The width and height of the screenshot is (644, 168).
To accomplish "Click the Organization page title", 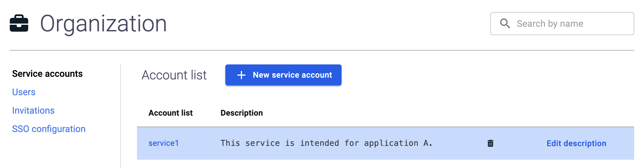I will coord(103,24).
